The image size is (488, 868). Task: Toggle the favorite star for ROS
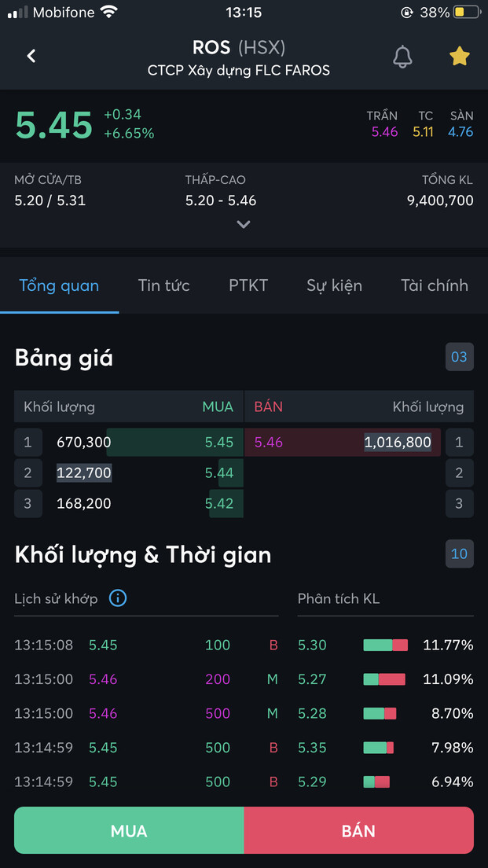pyautogui.click(x=459, y=56)
